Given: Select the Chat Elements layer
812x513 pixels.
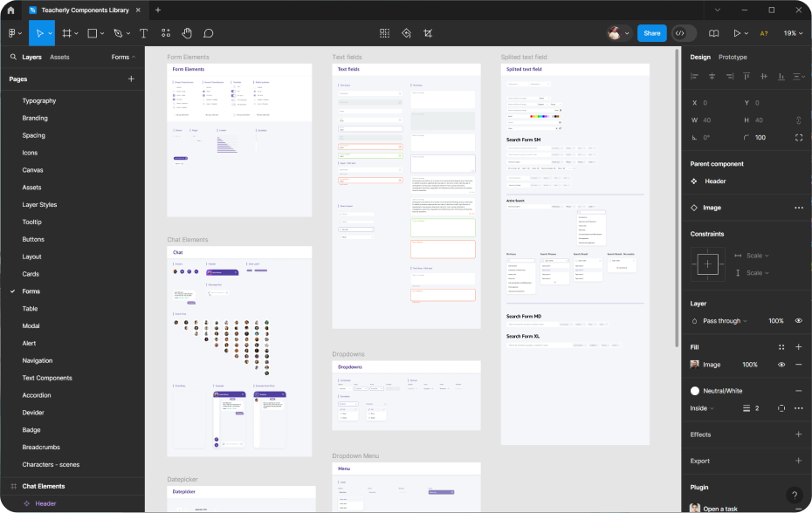Looking at the screenshot, I should coord(44,486).
